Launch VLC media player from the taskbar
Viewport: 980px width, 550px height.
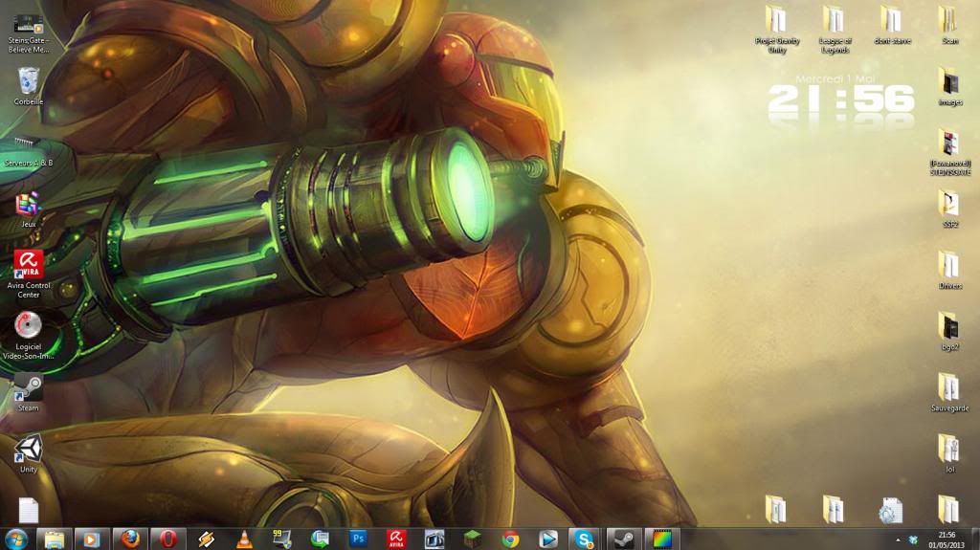tap(244, 539)
